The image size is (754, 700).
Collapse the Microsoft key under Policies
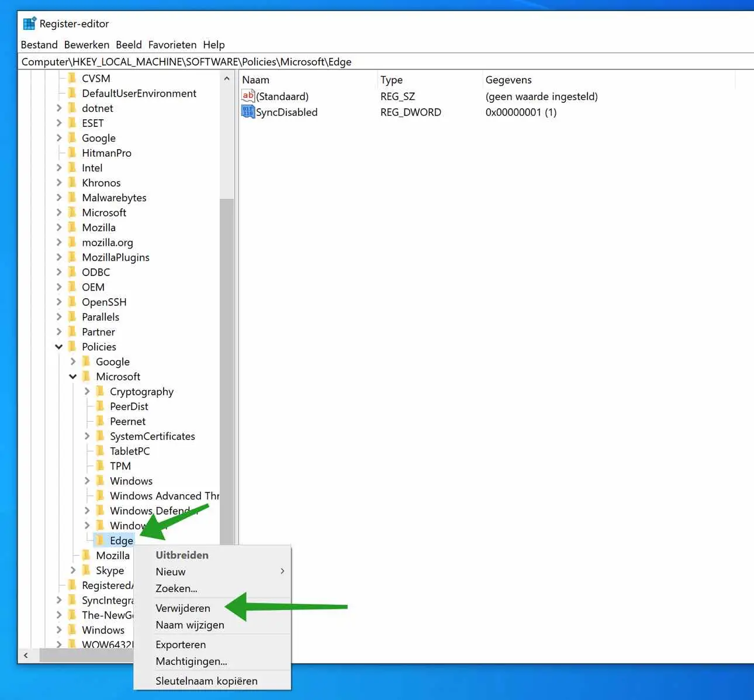pos(73,377)
